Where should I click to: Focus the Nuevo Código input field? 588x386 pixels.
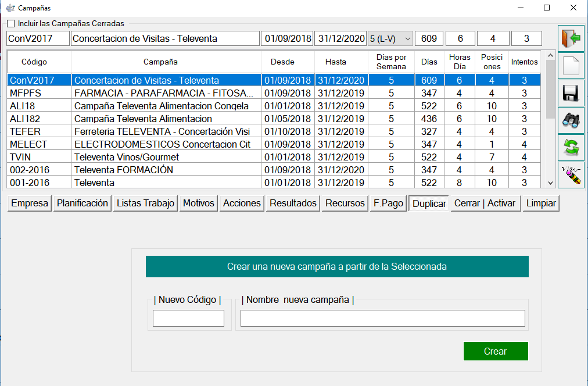point(188,318)
